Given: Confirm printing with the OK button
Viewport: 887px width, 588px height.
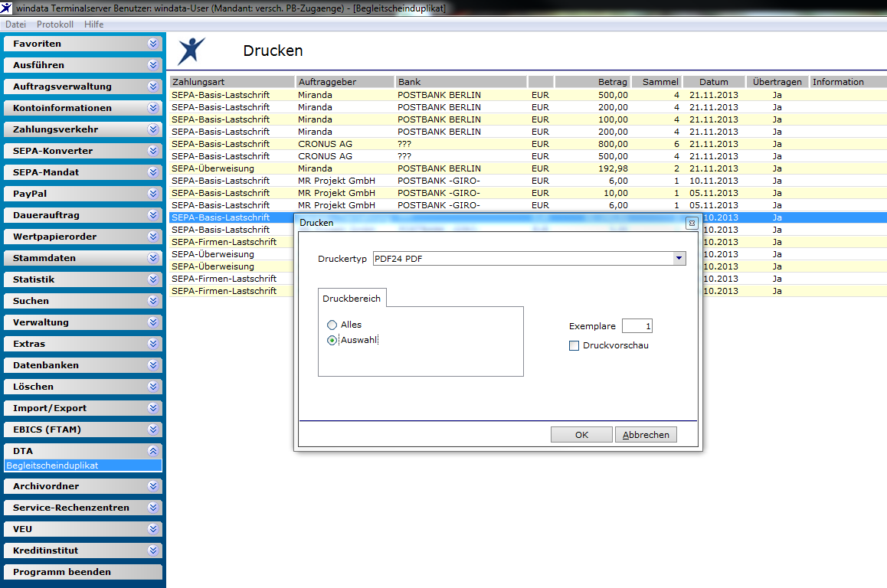Looking at the screenshot, I should tap(581, 435).
